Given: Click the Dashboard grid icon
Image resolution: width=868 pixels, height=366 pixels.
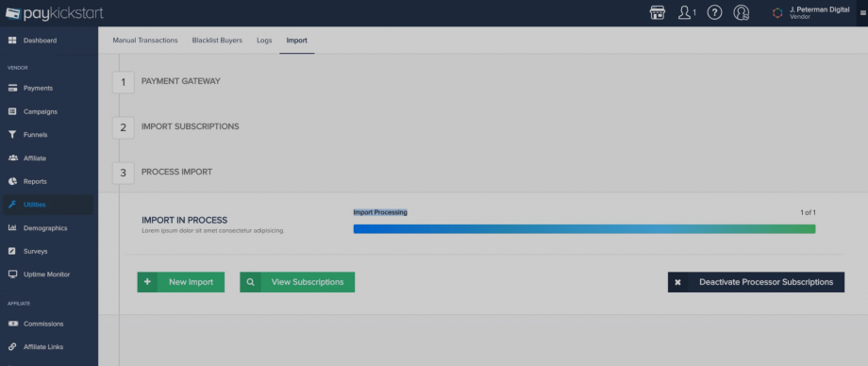Looking at the screenshot, I should pos(12,41).
